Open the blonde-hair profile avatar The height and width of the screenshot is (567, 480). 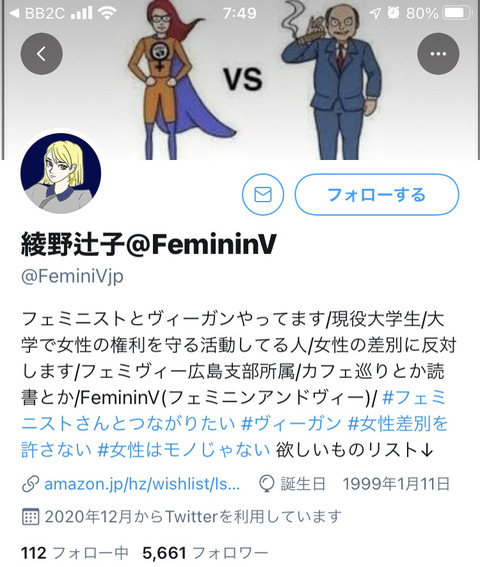click(61, 173)
